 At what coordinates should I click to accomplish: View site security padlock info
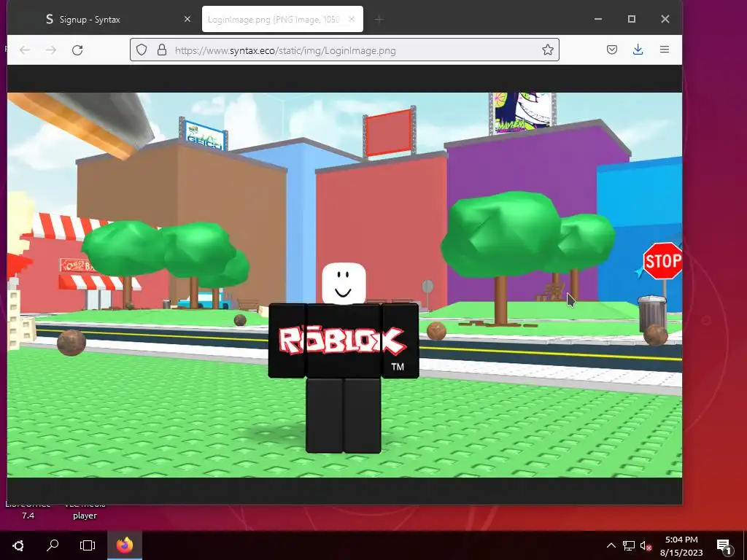click(162, 50)
